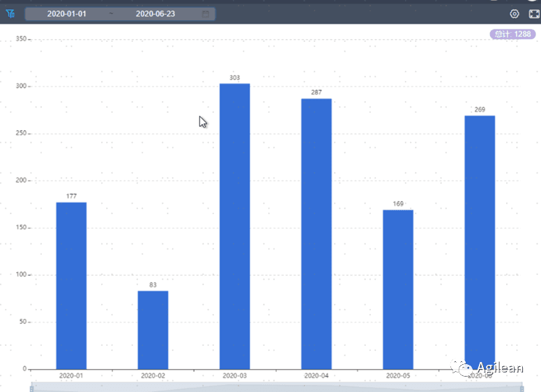Select the 2020-05 bar with value 169
Viewport: 541px width, 392px height.
point(398,289)
